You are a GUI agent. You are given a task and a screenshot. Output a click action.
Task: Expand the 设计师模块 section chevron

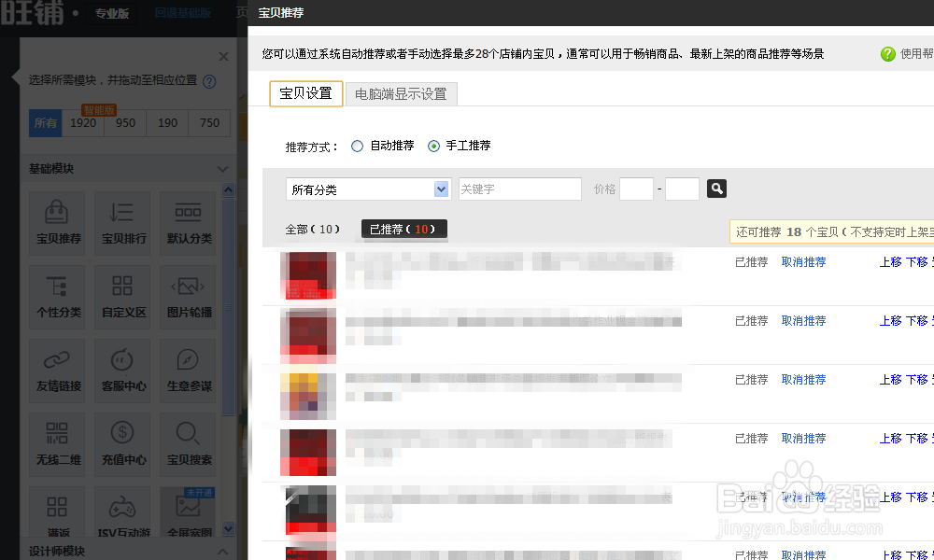[222, 551]
